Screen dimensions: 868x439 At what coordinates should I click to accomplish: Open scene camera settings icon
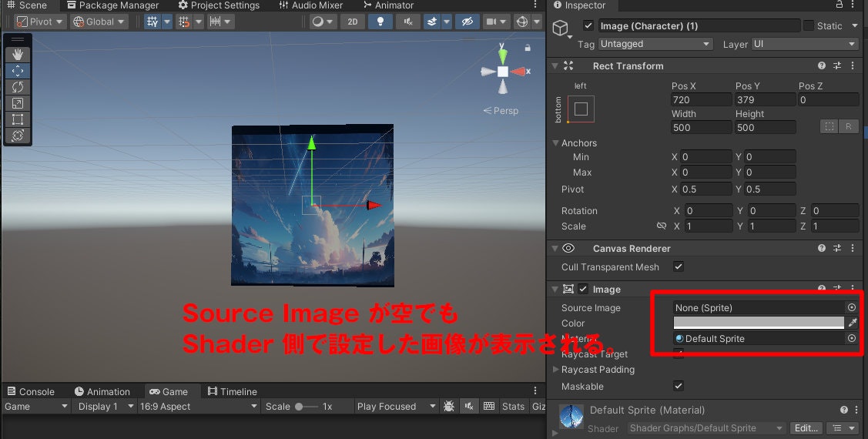(x=491, y=22)
